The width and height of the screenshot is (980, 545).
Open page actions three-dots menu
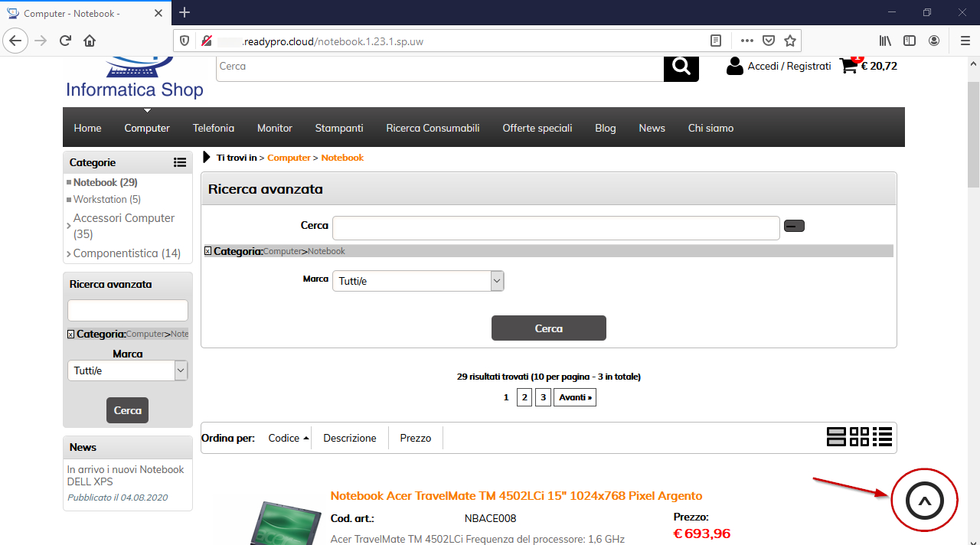click(x=746, y=41)
